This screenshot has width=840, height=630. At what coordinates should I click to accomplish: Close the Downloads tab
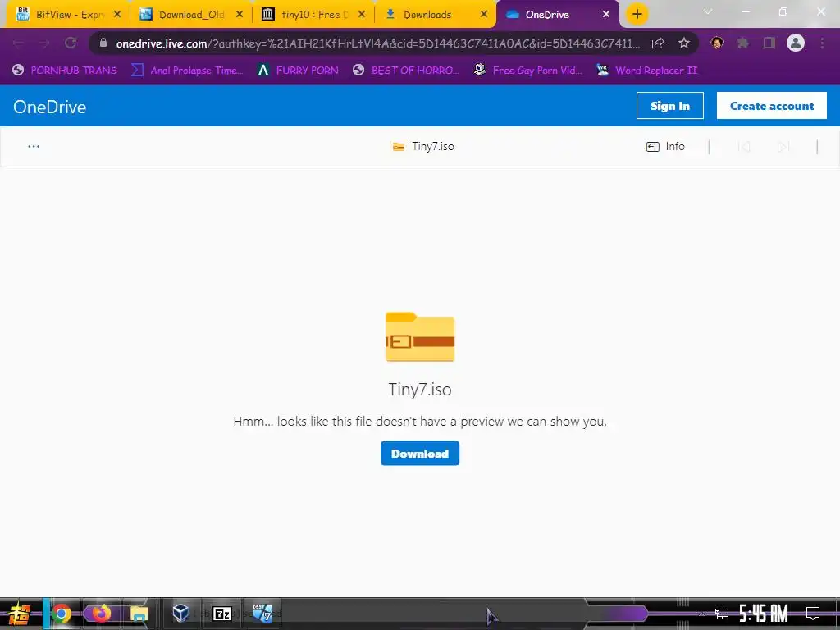click(484, 15)
